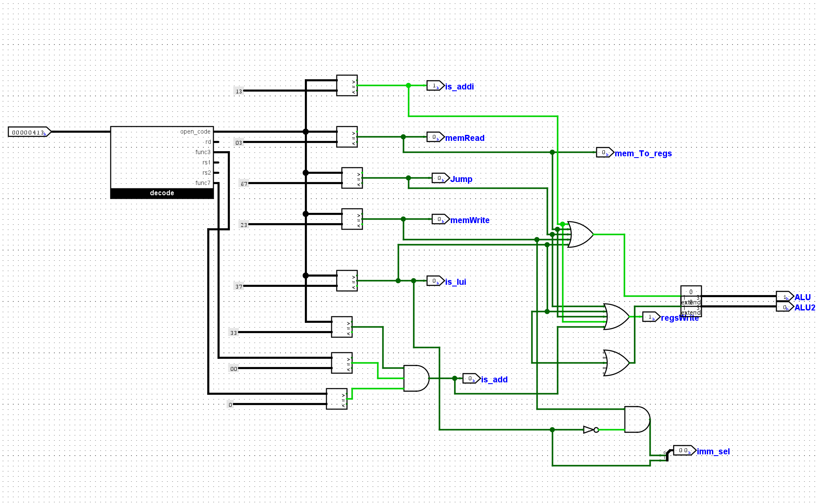The image size is (816, 504).
Task: Click the ALU2 output pin
Action: pyautogui.click(x=785, y=307)
